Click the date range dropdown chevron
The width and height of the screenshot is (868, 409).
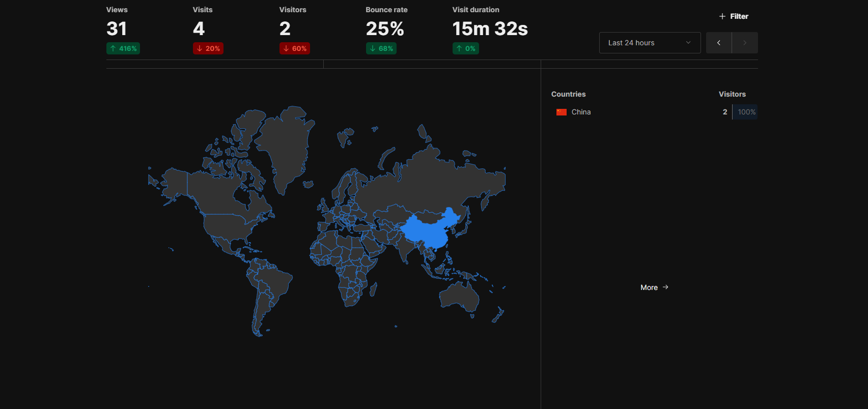pos(688,43)
